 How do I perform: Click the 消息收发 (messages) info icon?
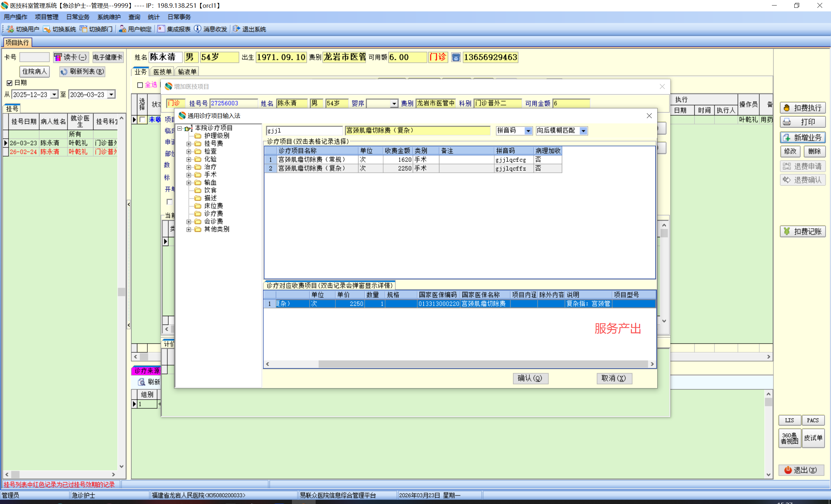pos(198,29)
